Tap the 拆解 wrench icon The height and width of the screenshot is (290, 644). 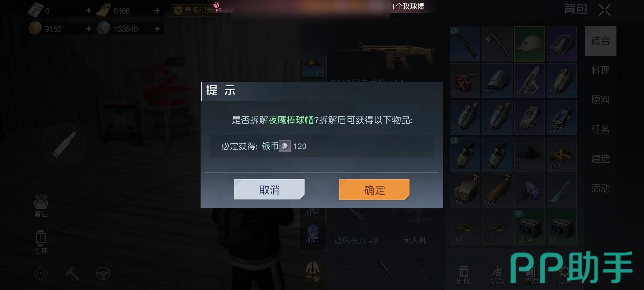point(497,275)
